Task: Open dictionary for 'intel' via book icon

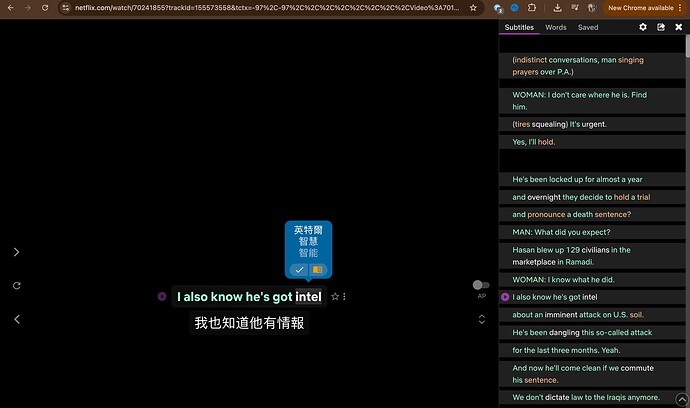Action: click(318, 269)
